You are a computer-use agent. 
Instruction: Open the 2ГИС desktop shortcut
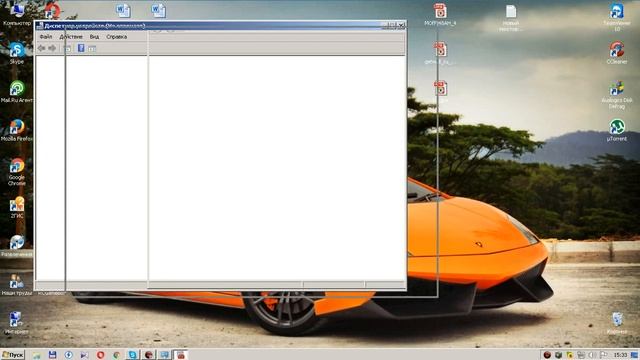tap(17, 207)
